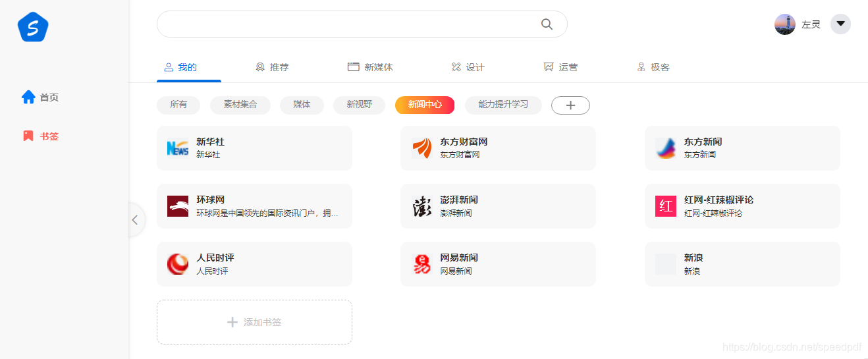868x359 pixels.
Task: Select the 新视野 category pill
Action: click(360, 105)
